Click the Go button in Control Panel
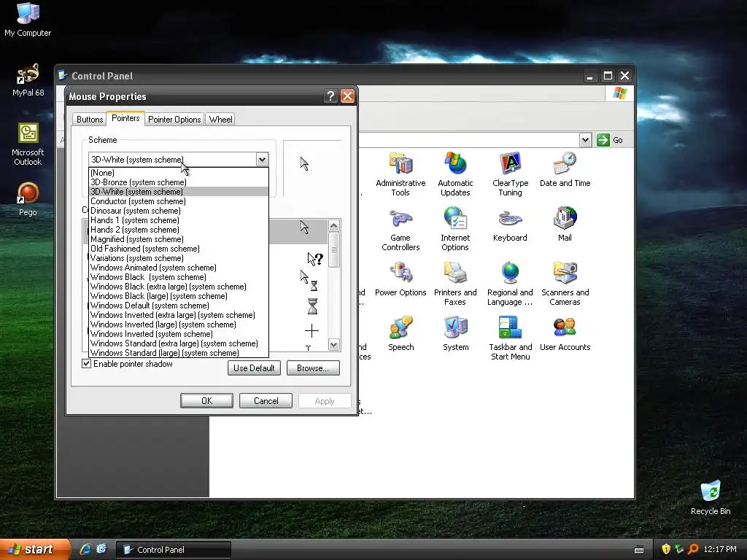Screen dimensions: 747x560 (611, 140)
